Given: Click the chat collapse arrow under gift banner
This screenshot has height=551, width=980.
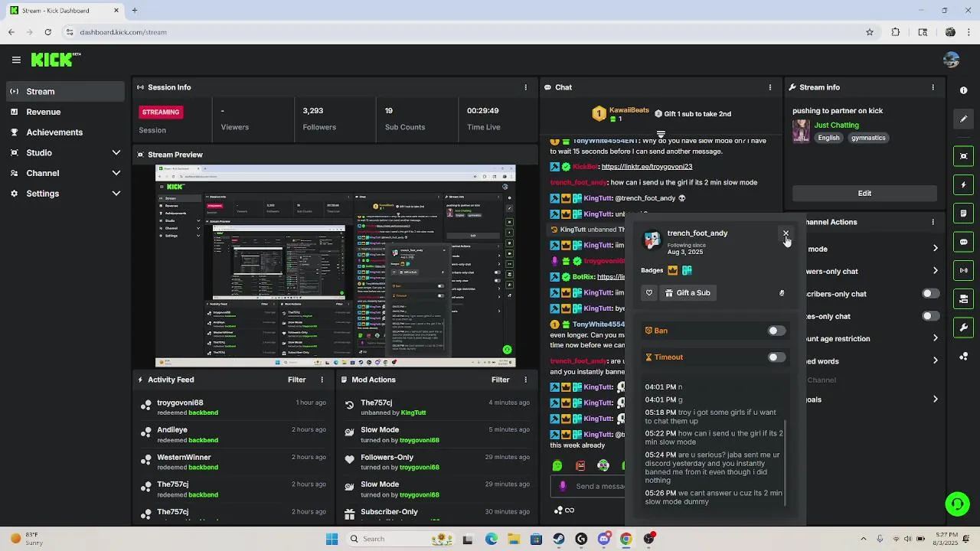Looking at the screenshot, I should 661,135.
